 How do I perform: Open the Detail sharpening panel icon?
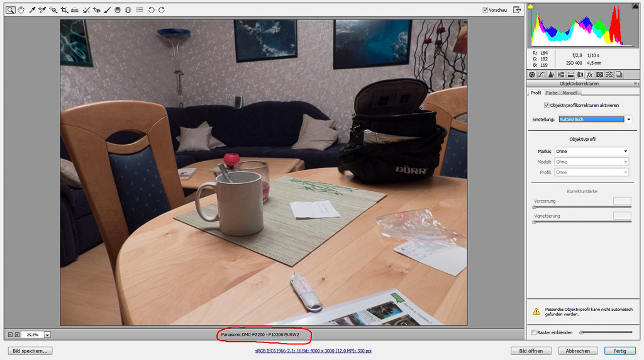[551, 74]
